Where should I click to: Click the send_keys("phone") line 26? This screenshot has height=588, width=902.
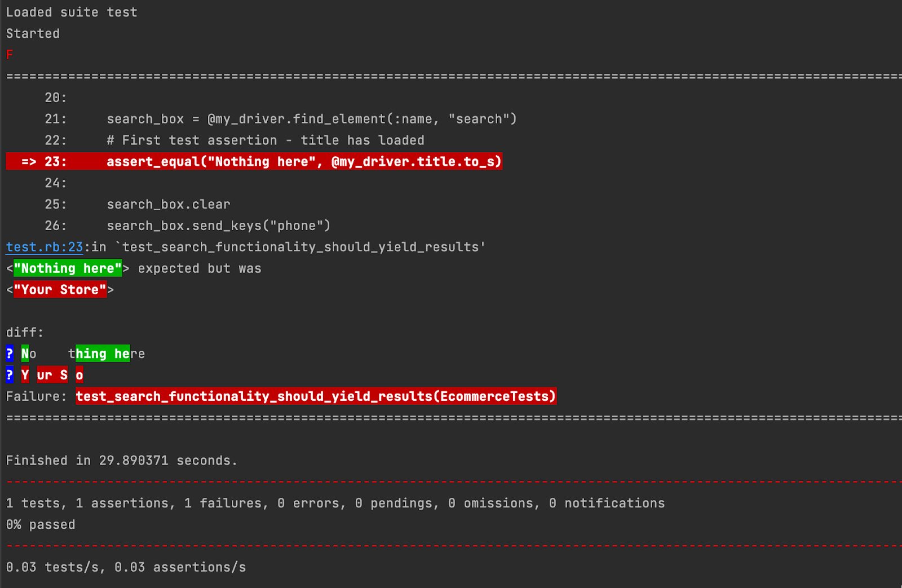pos(218,226)
